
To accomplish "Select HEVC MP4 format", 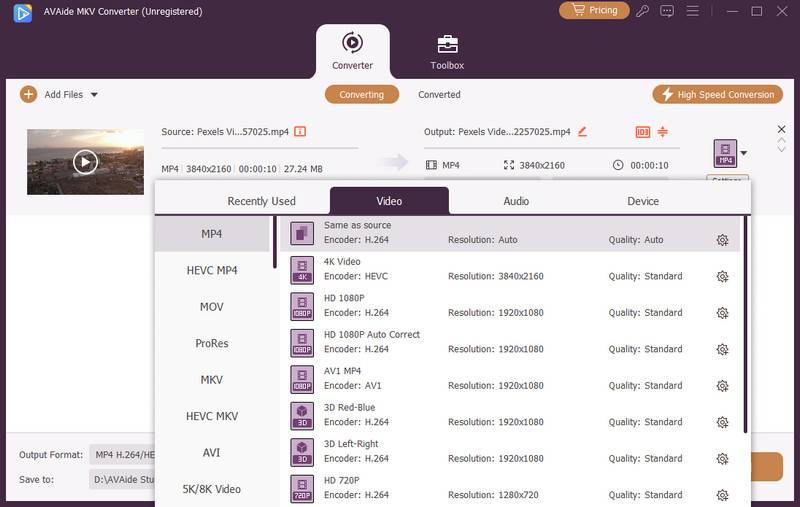I will click(x=212, y=270).
